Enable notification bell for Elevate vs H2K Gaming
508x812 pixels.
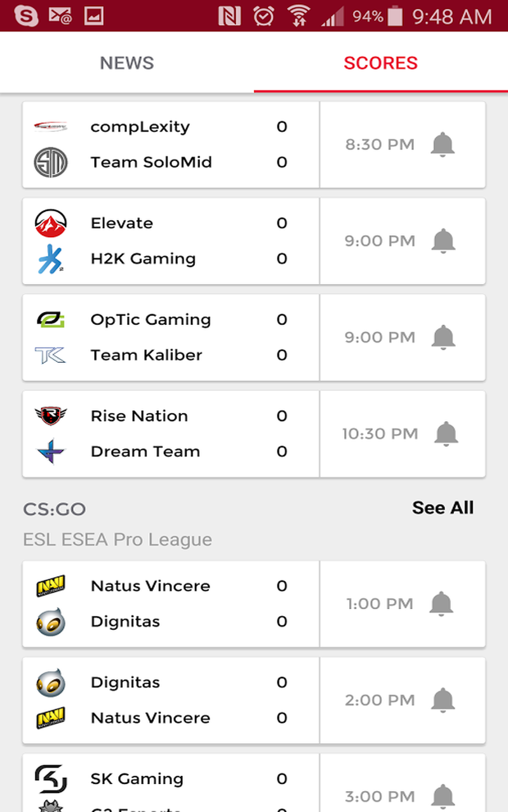443,241
